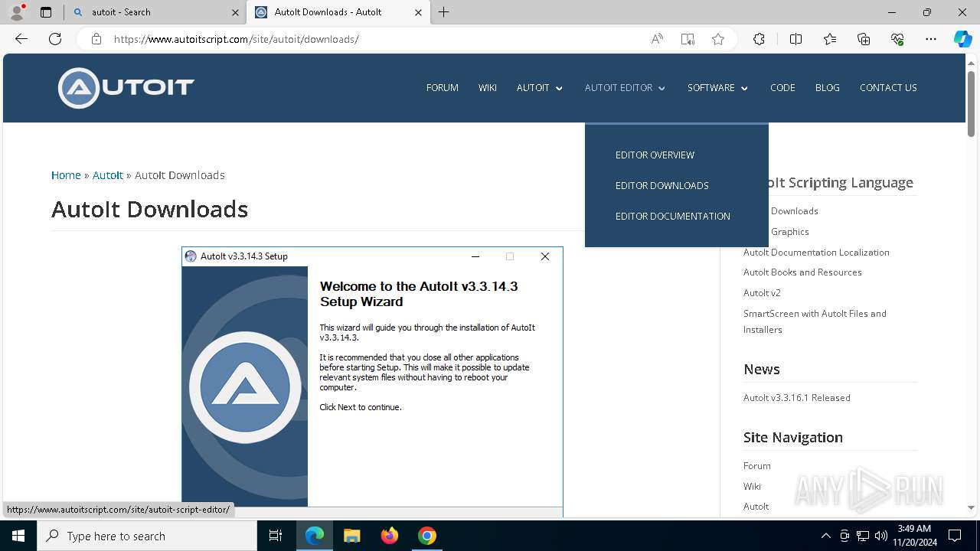Open the WIKI nav item
The height and width of the screenshot is (551, 980).
[x=488, y=88]
